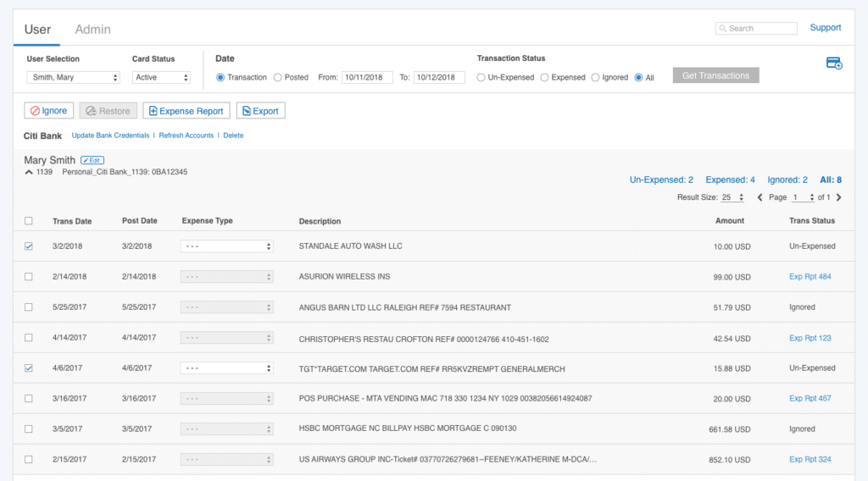Open Expense Type dropdown for HSBC MORTGAGE row
This screenshot has width=868, height=481.
pyautogui.click(x=226, y=428)
